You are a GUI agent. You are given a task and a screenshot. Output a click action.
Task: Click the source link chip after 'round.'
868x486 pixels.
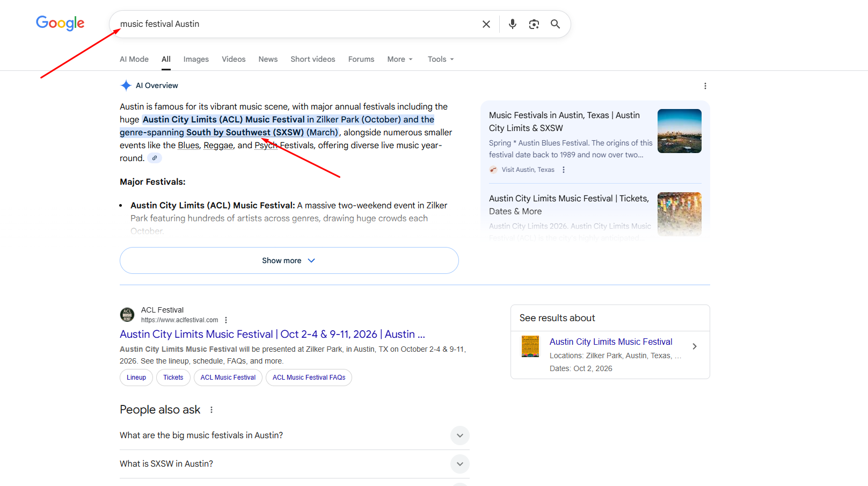pyautogui.click(x=155, y=158)
